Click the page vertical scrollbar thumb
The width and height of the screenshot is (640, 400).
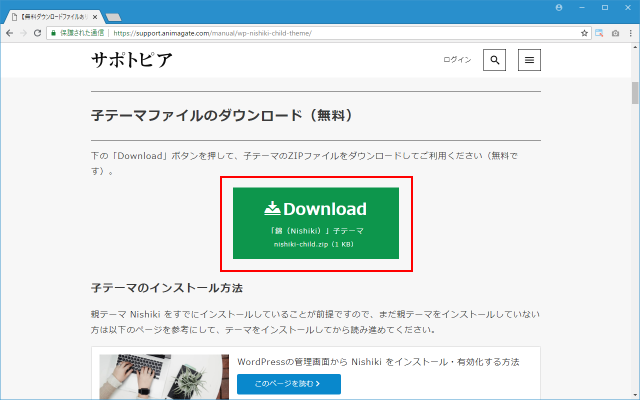[x=635, y=93]
